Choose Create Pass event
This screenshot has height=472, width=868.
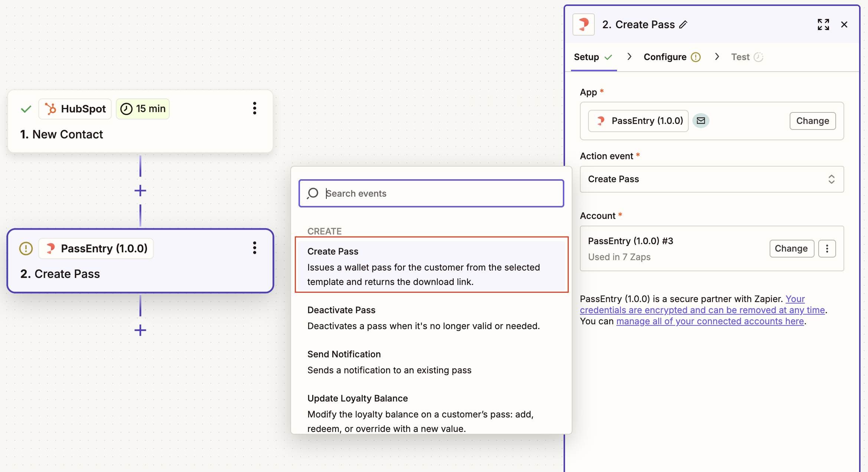[x=431, y=266]
